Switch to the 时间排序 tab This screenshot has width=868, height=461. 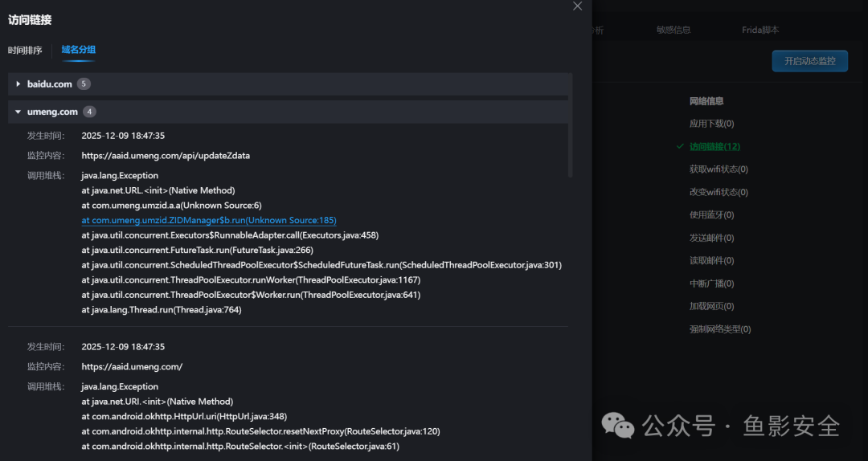(x=25, y=51)
